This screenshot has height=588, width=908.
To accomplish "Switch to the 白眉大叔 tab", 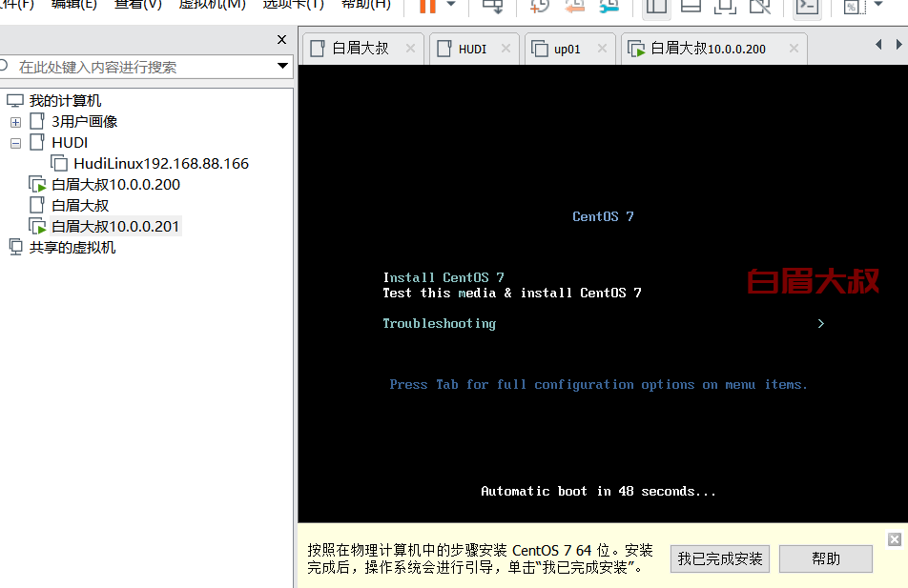I will coord(361,49).
